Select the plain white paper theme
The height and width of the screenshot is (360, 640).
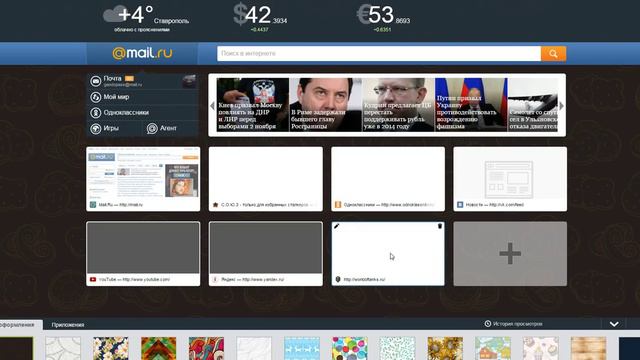click(254, 349)
